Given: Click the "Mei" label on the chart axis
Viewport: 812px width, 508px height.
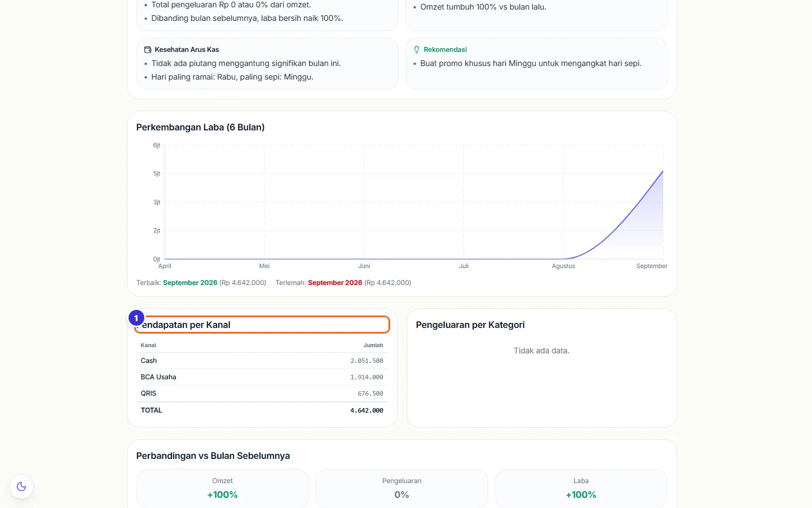Looking at the screenshot, I should tap(264, 266).
